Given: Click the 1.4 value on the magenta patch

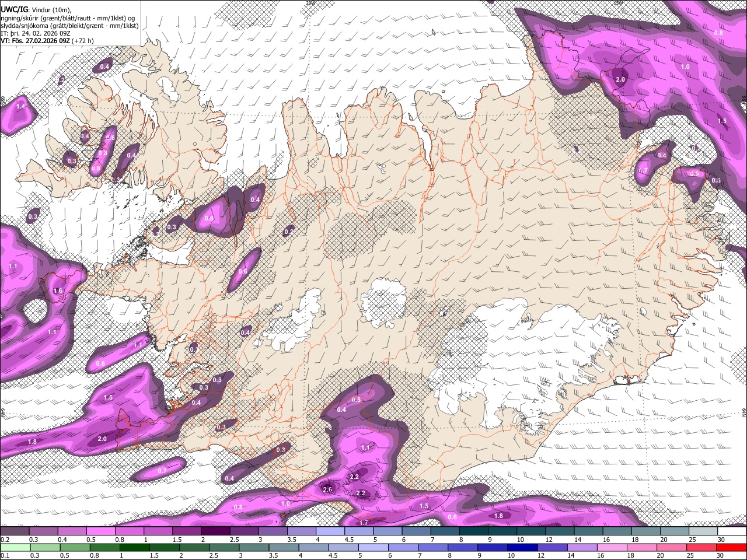Looking at the screenshot, I should [x=20, y=107].
